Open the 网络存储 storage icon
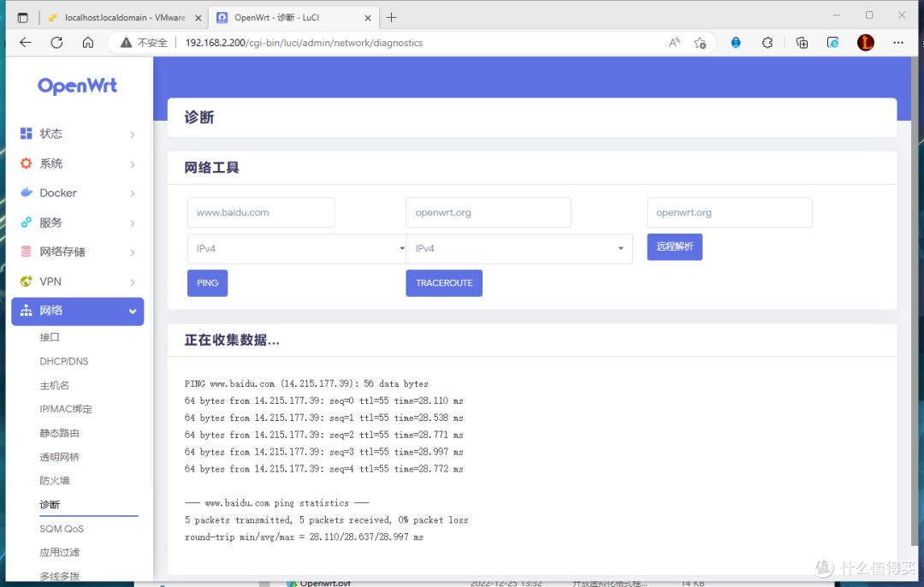Viewport: 924px width, 587px height. point(27,252)
